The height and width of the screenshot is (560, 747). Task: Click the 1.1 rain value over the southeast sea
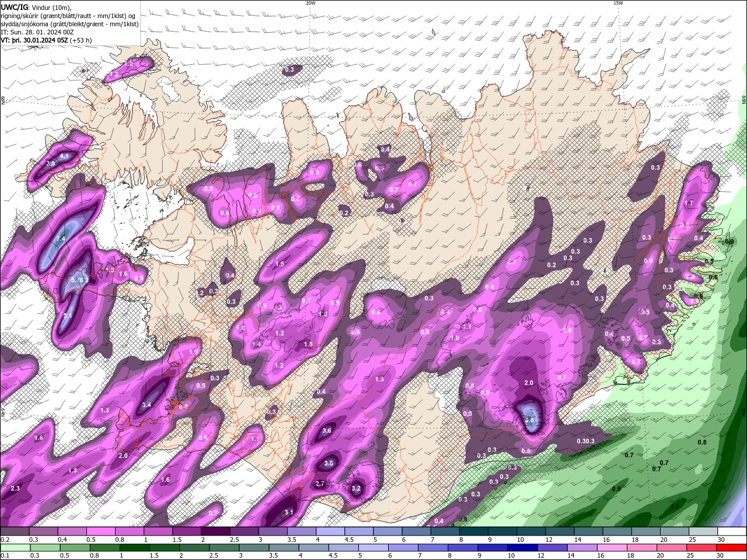pyautogui.click(x=675, y=507)
